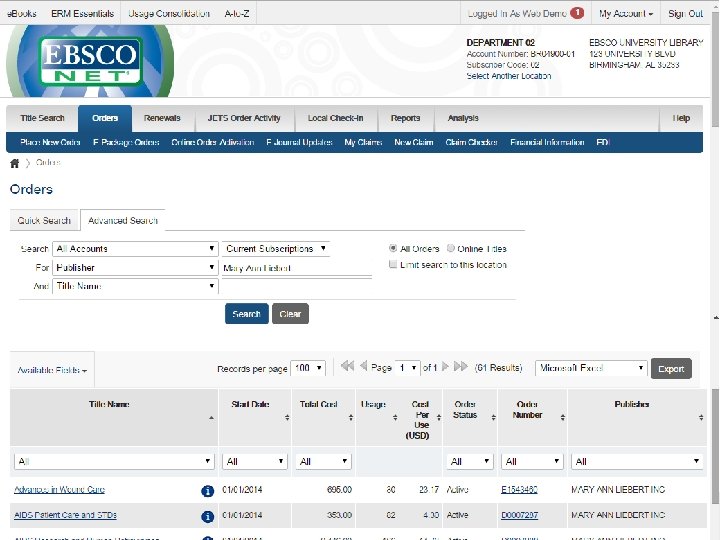Open the Start Date filter dropdown
This screenshot has width=720, height=540.
(255, 461)
